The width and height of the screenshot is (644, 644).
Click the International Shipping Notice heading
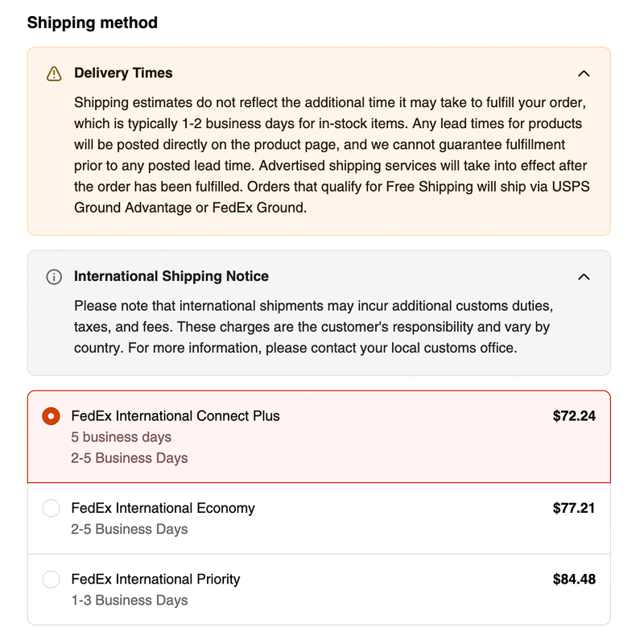click(x=171, y=276)
